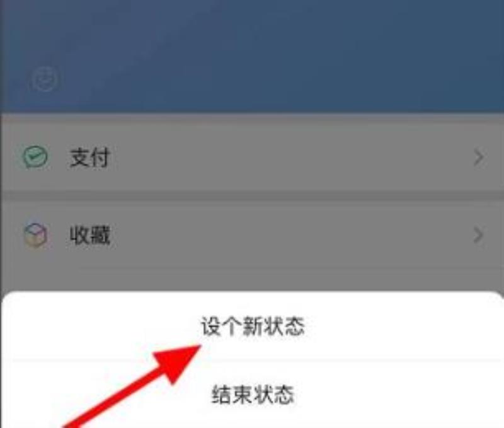This screenshot has height=428, width=504.
Task: Select the 支付 list row
Action: [x=252, y=157]
